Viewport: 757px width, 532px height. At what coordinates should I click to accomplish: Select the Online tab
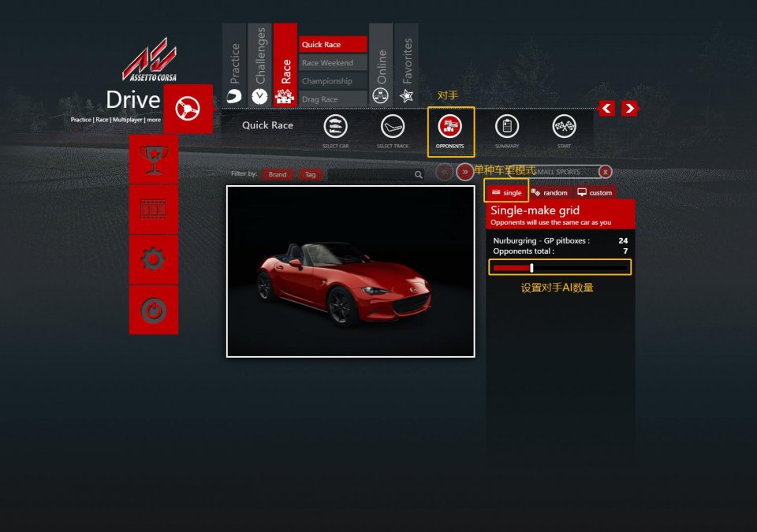coord(381,64)
